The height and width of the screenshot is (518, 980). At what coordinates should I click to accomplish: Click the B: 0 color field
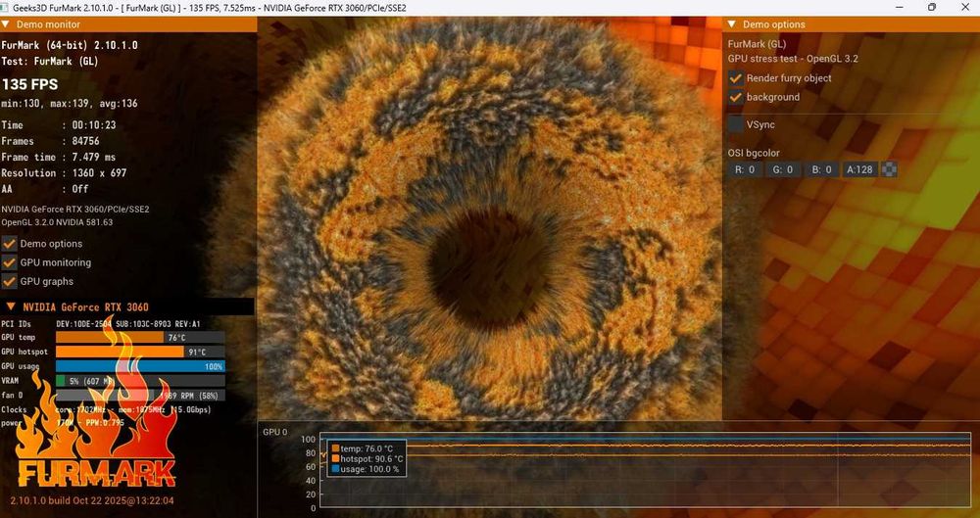(x=821, y=169)
